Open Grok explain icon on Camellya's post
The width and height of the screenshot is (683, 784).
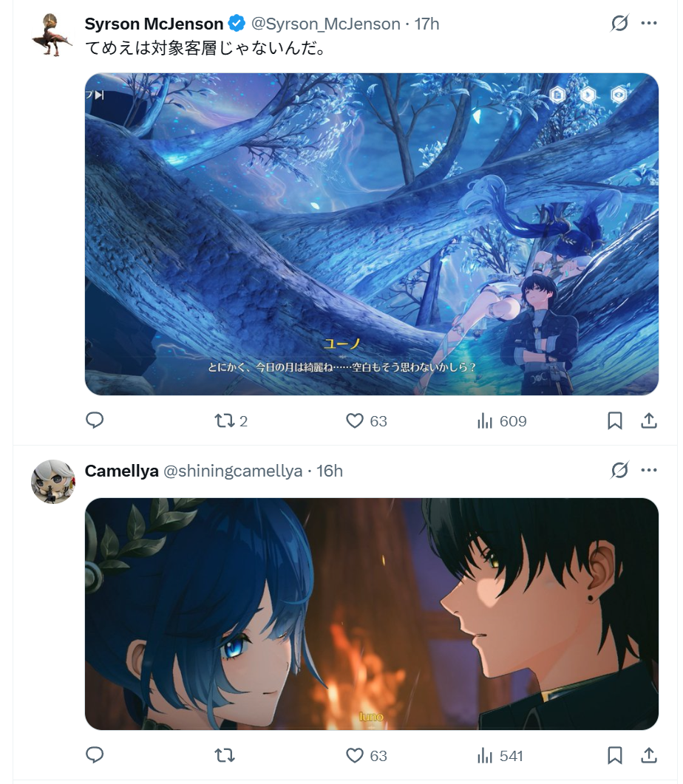[x=619, y=470]
